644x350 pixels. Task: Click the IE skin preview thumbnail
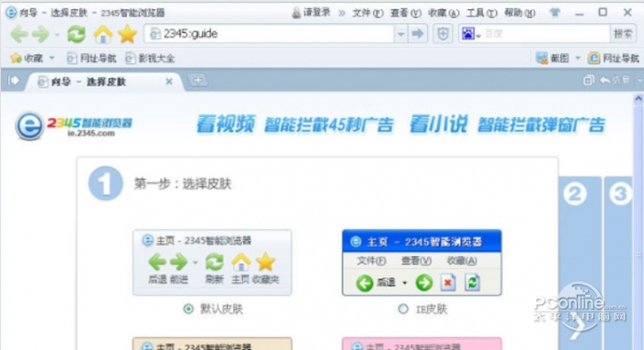421,262
